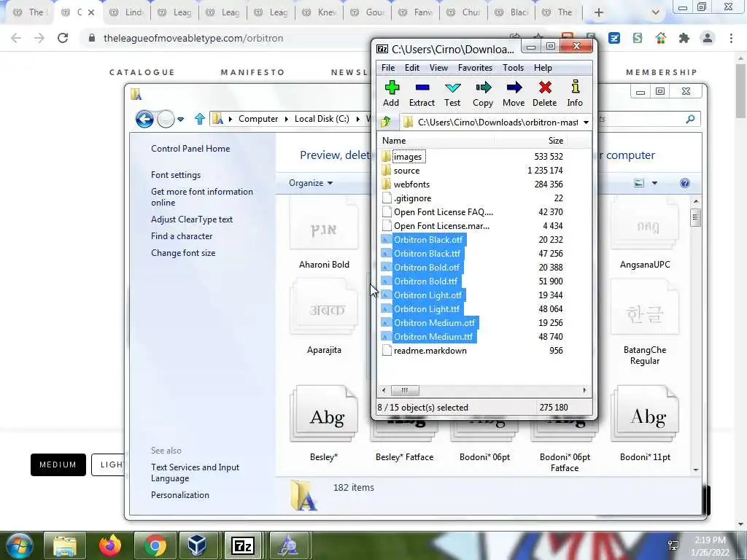Open 7-Zip View menu
Viewport: 747px width, 560px height.
click(x=438, y=68)
